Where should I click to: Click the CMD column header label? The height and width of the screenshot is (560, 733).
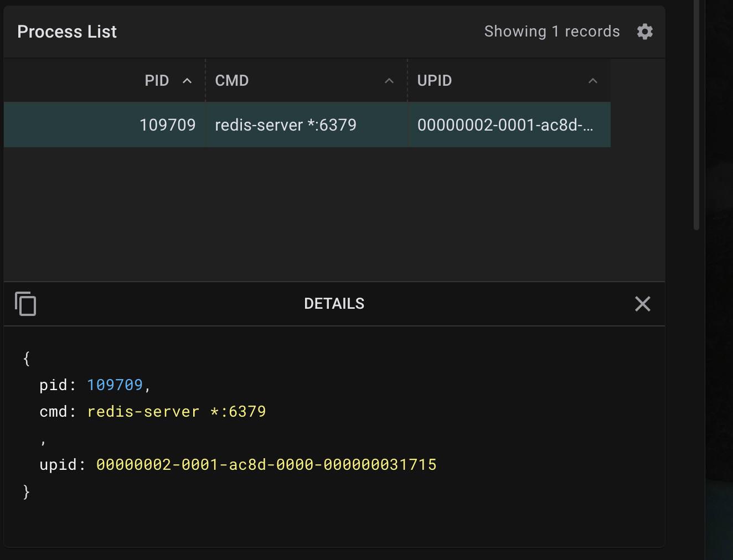[232, 81]
